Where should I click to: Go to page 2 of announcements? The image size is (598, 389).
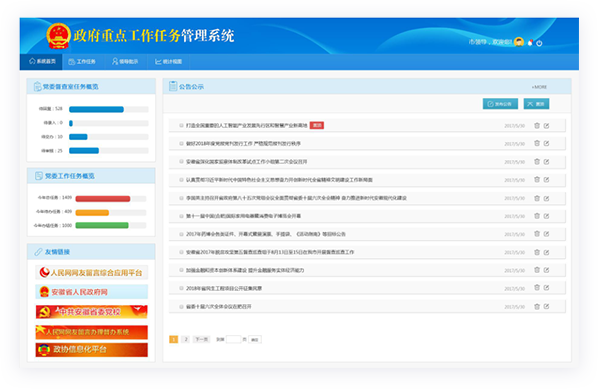186,339
